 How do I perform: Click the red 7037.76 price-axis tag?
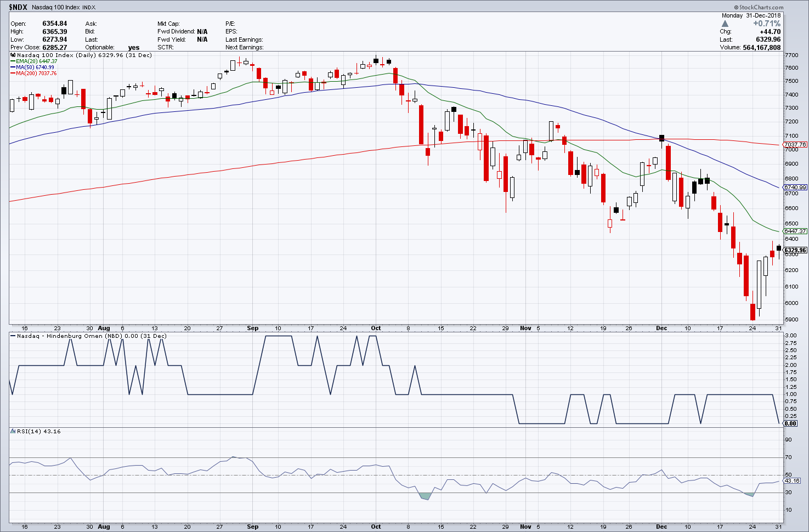(x=795, y=145)
